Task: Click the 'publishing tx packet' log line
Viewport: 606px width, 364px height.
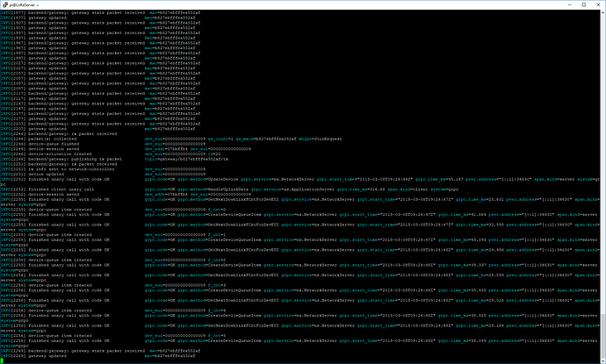Action: coord(61,159)
